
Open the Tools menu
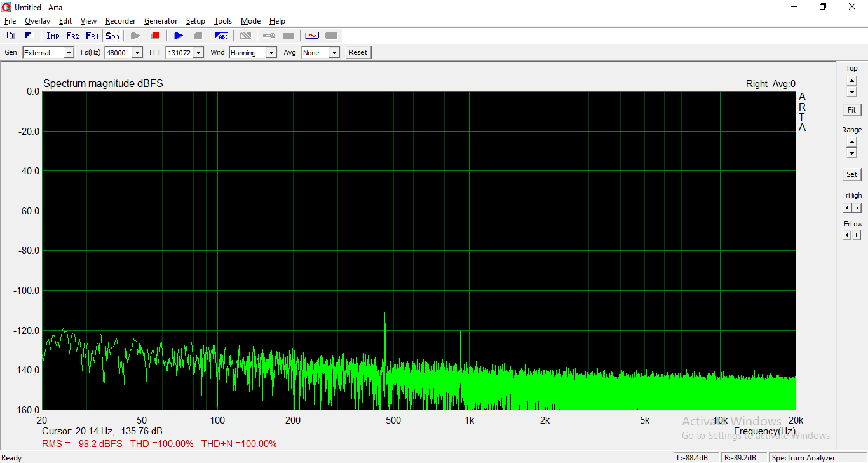tap(223, 21)
